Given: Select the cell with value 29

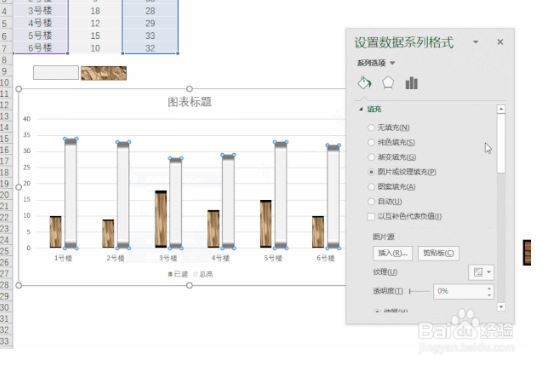Looking at the screenshot, I should (150, 23).
